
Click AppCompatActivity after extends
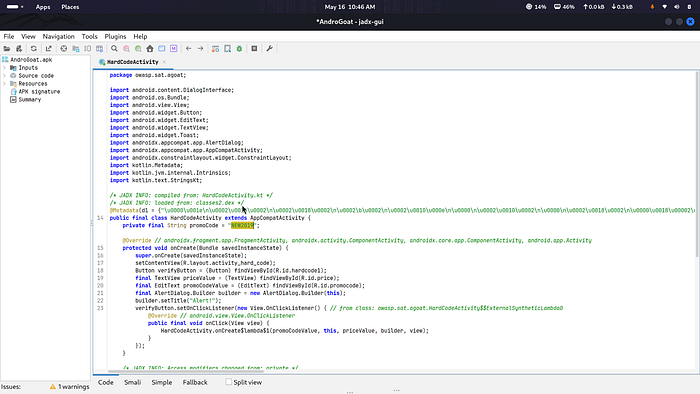pyautogui.click(x=277, y=218)
